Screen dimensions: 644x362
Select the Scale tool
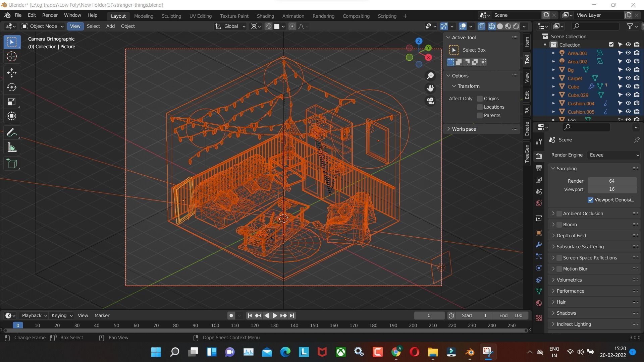(x=12, y=102)
